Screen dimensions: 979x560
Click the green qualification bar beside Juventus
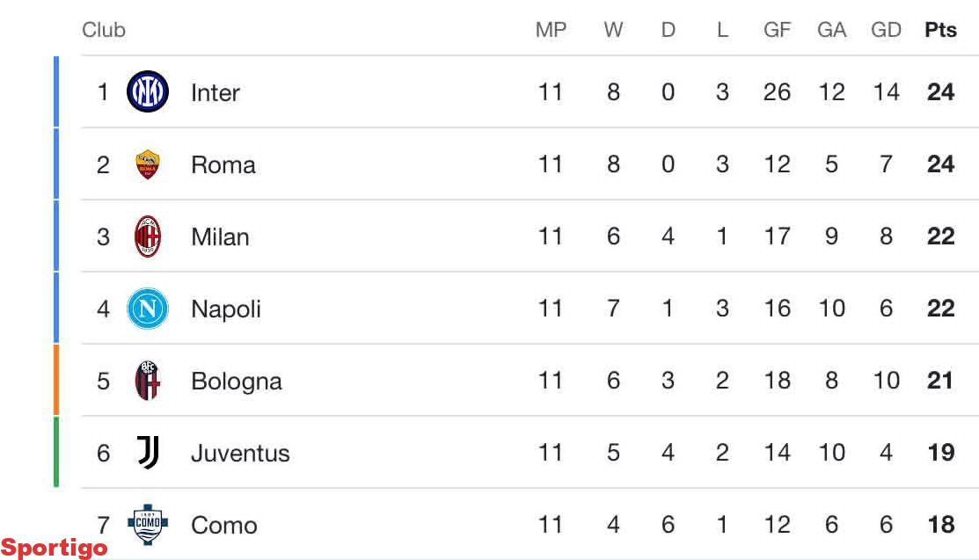56,452
